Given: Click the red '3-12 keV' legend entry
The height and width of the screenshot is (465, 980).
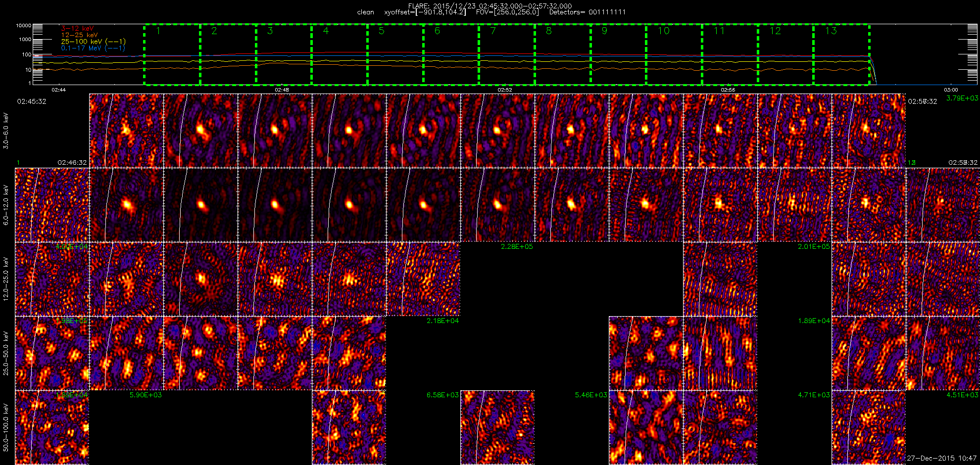Looking at the screenshot, I should click(77, 29).
